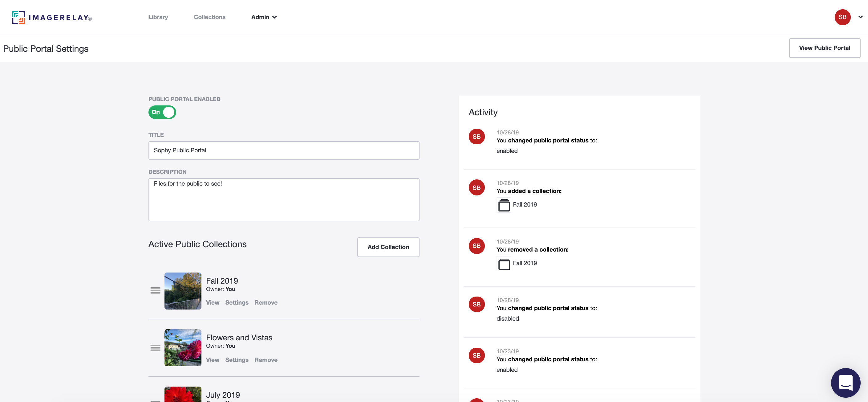Click the July 2019 collection title
The height and width of the screenshot is (402, 868).
click(223, 395)
